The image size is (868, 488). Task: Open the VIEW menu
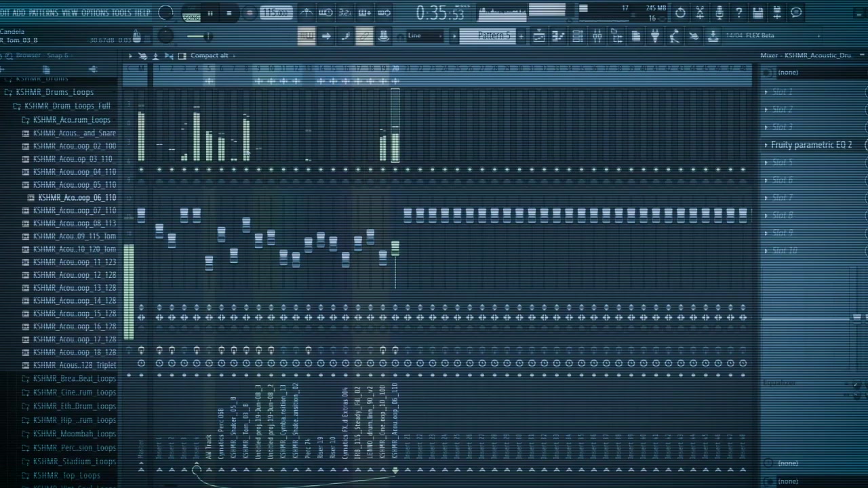pos(70,13)
